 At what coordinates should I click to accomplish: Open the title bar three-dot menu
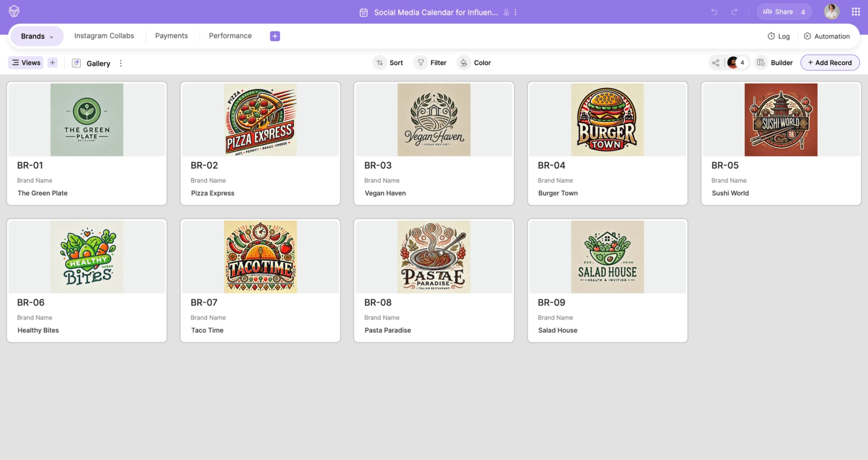pyautogui.click(x=515, y=12)
